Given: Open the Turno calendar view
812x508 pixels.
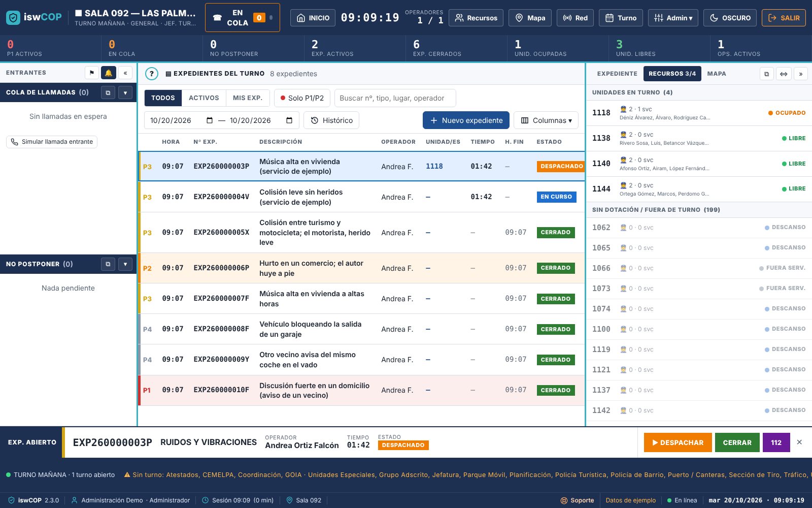Looking at the screenshot, I should click(621, 18).
